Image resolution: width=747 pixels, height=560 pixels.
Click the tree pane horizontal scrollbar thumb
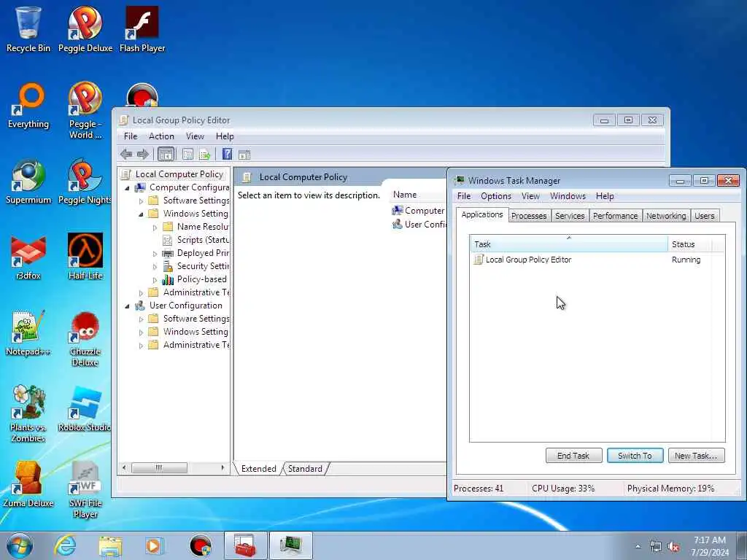[159, 467]
